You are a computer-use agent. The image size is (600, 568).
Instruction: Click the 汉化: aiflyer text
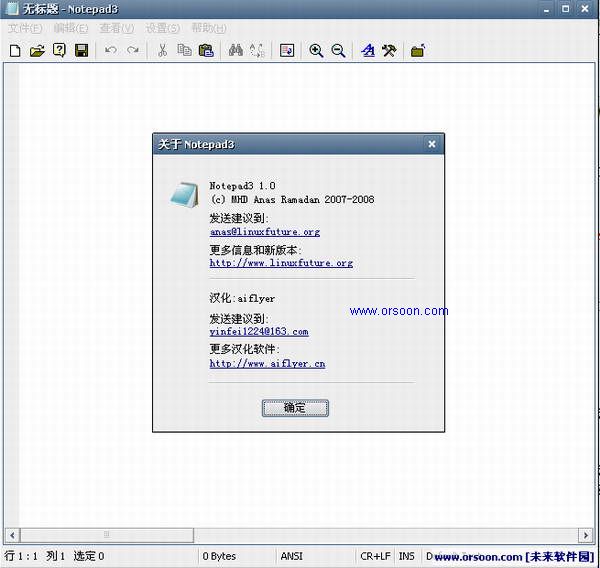[242, 298]
